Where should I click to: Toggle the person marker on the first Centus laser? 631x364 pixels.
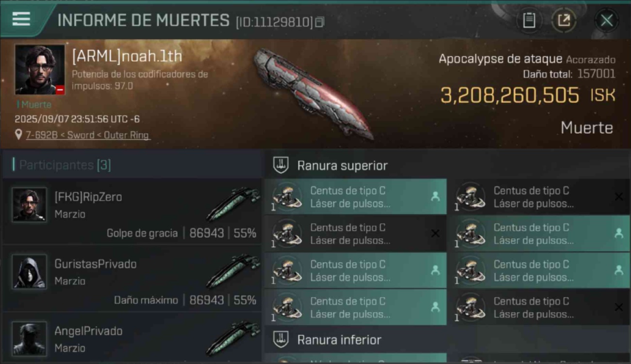(435, 196)
